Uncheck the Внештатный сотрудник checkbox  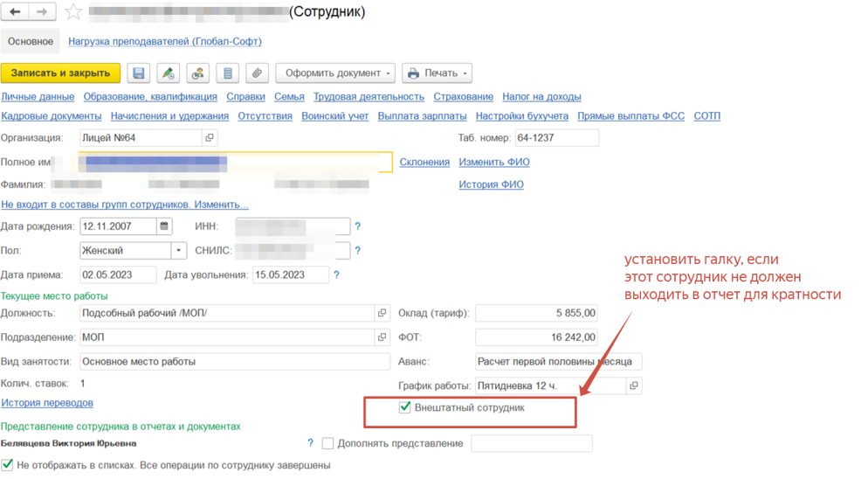click(404, 407)
